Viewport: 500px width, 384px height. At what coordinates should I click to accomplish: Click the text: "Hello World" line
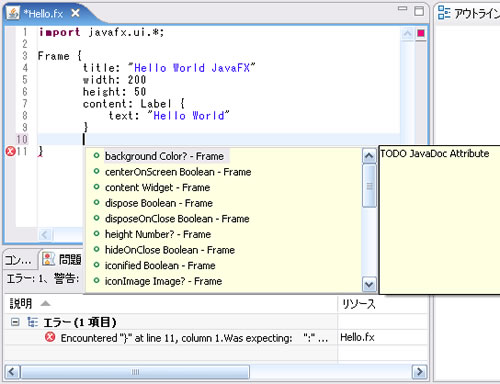tap(169, 116)
